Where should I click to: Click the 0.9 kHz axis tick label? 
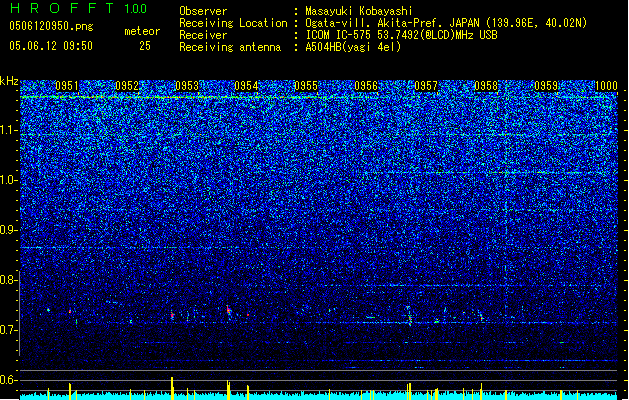(8, 230)
